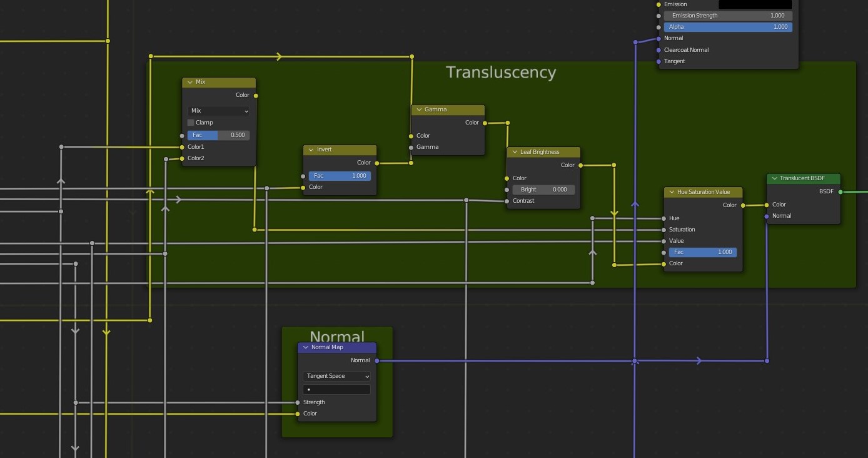Collapse the Translucent BSDF node

pyautogui.click(x=774, y=178)
